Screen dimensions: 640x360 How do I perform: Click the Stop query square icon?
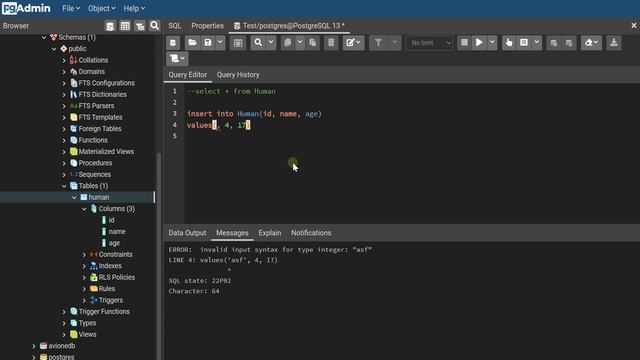point(464,43)
